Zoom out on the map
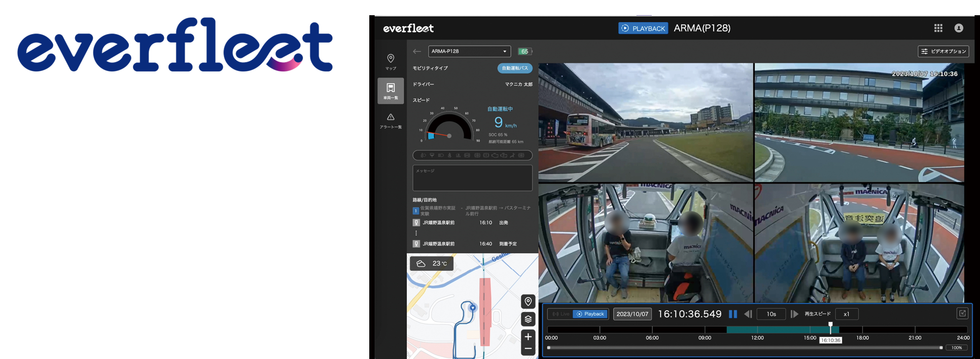Viewport: 980px width, 359px height. tap(528, 349)
